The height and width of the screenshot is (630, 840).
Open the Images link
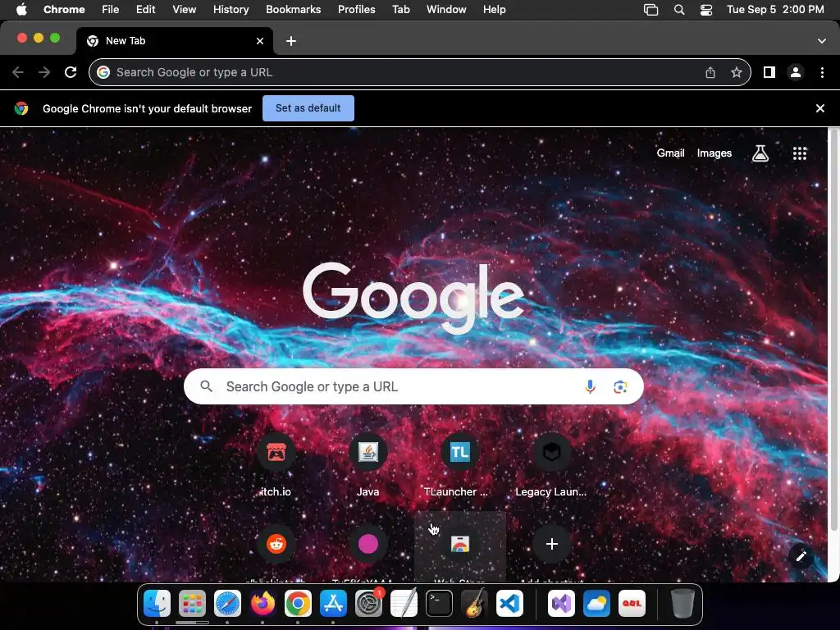(x=714, y=153)
